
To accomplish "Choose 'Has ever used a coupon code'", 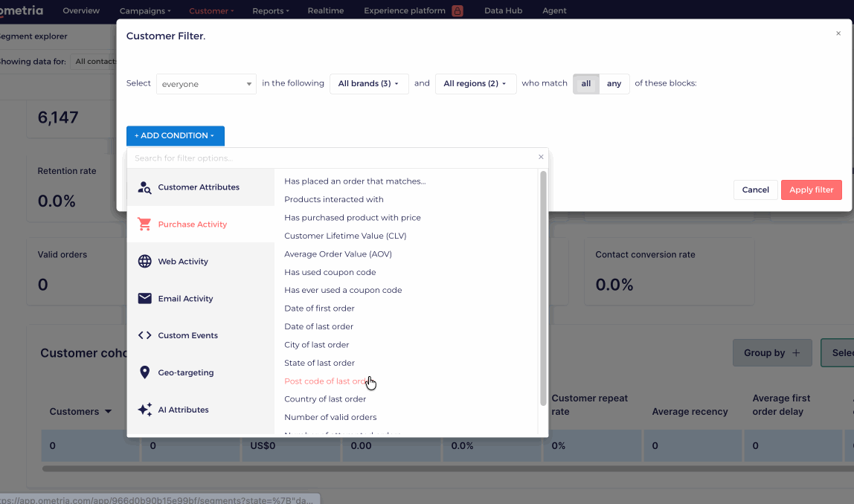I will pos(343,290).
